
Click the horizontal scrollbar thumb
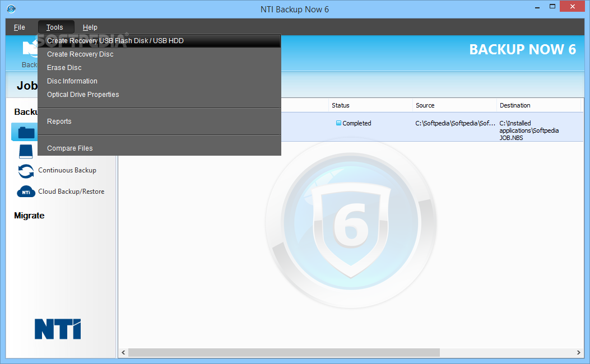pos(284,353)
